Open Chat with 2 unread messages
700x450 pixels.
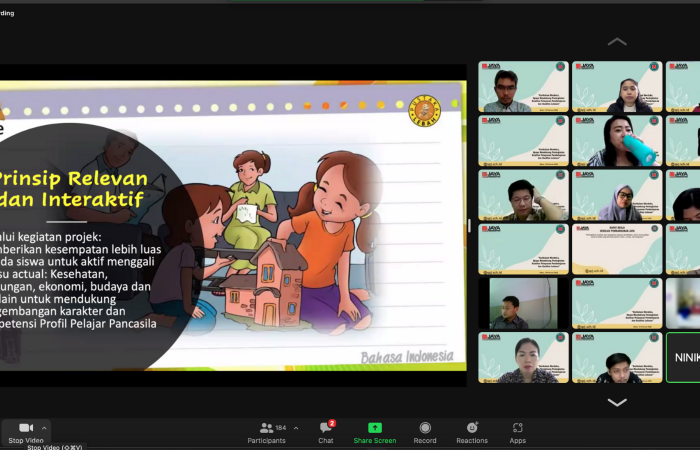326,433
